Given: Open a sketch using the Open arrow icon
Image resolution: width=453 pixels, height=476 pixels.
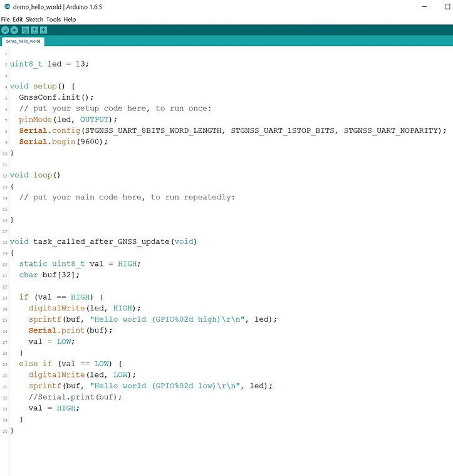Looking at the screenshot, I should (34, 30).
